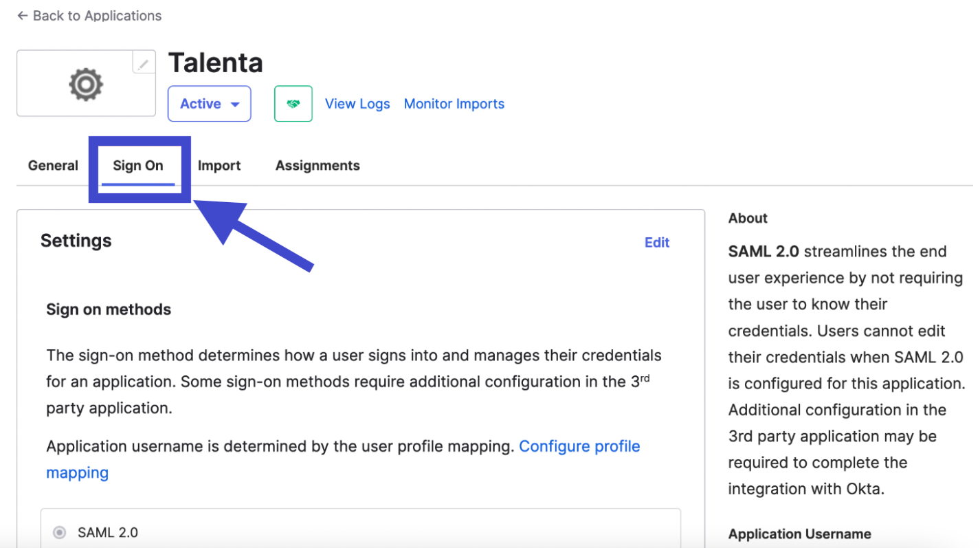Select the Sign On tab
This screenshot has height=548, width=980.
(x=138, y=166)
